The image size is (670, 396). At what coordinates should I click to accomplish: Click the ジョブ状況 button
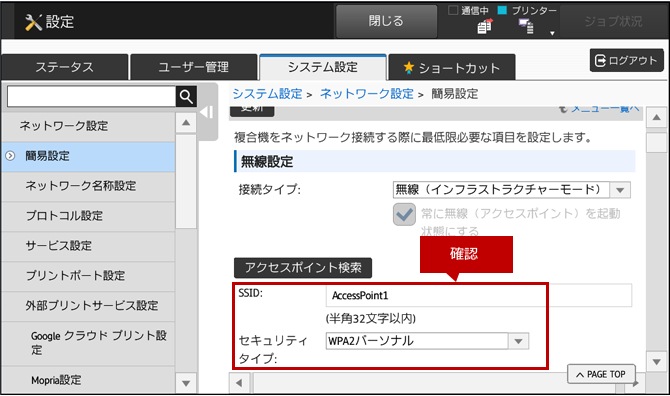pyautogui.click(x=614, y=21)
